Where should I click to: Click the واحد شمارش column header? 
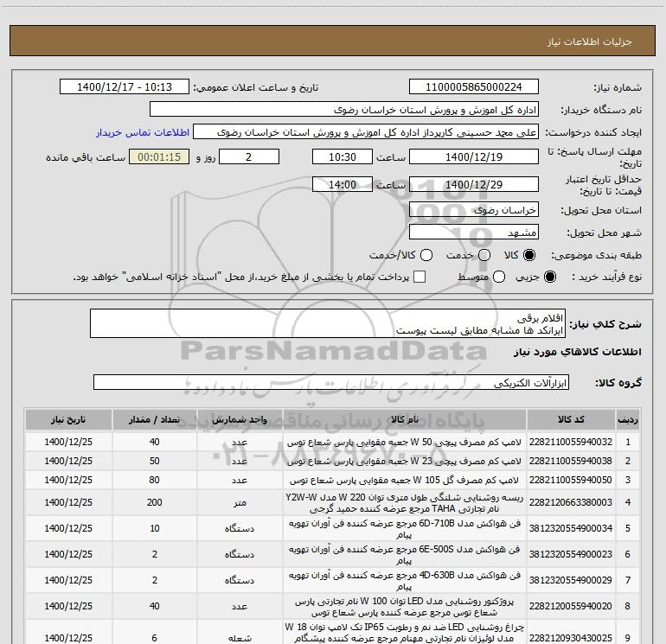click(x=240, y=420)
